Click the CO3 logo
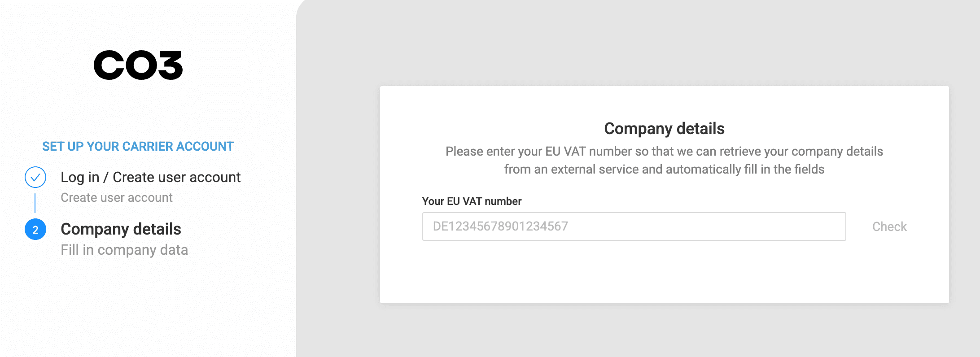This screenshot has height=357, width=980. [x=138, y=65]
